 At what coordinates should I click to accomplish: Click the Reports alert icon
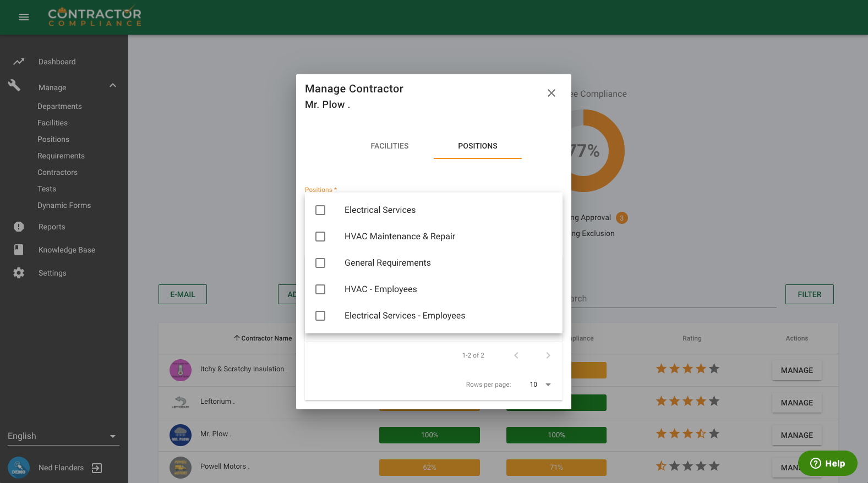tap(19, 227)
